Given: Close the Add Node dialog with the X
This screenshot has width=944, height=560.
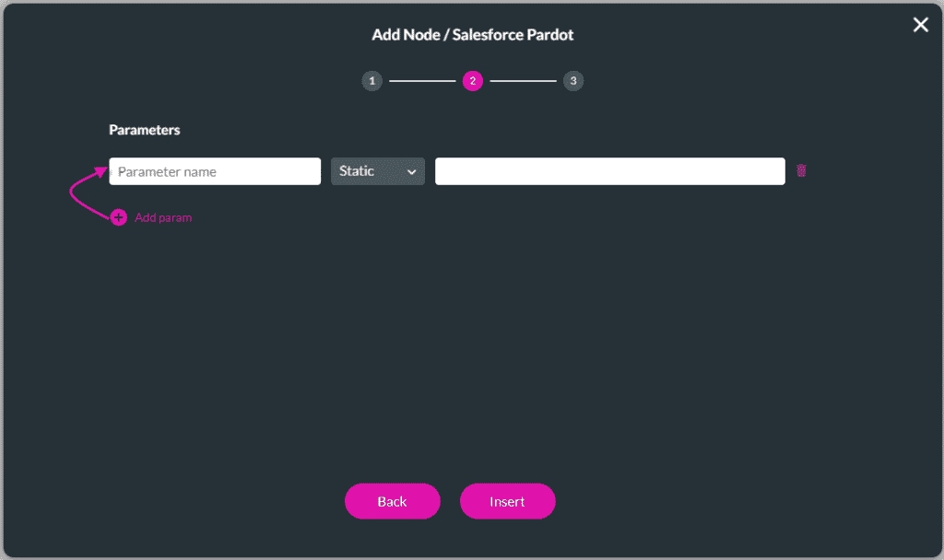Looking at the screenshot, I should [x=920, y=25].
